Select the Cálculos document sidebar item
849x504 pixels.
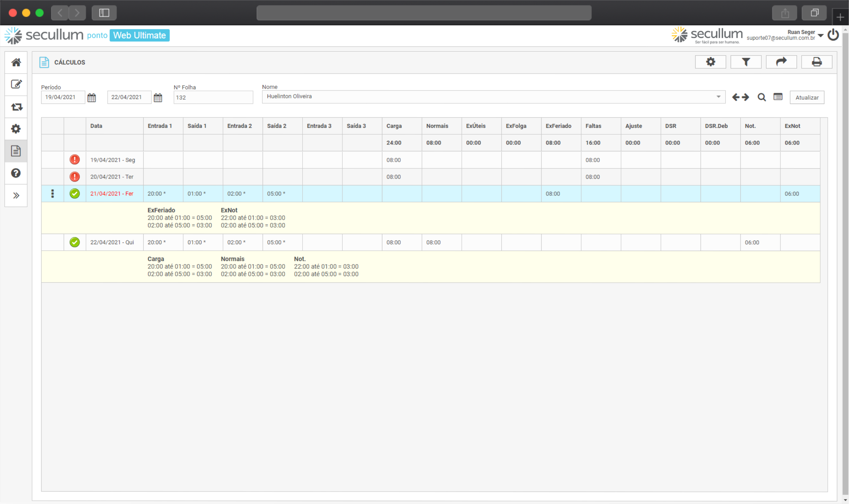[x=16, y=151]
